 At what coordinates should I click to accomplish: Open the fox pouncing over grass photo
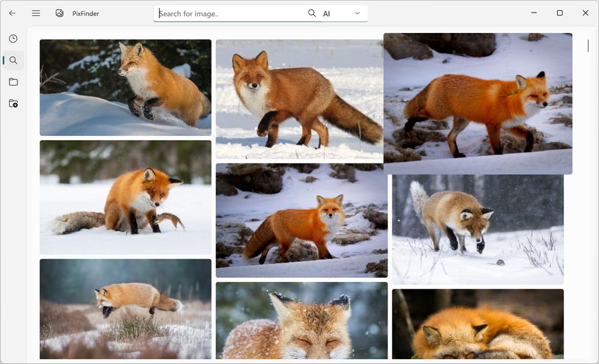point(125,309)
